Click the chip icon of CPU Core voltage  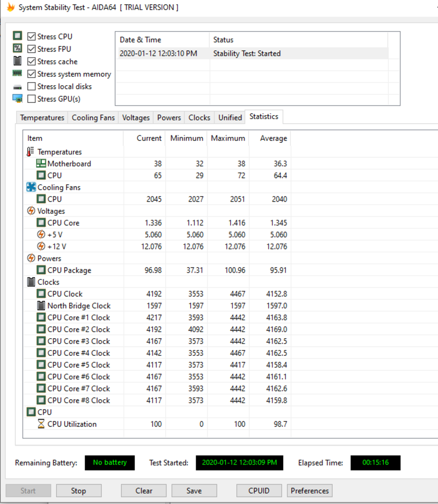(41, 222)
